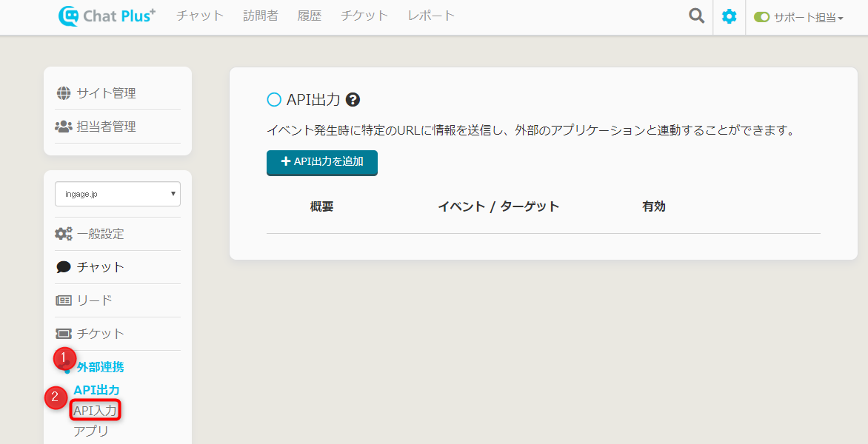
Task: Click the gears icon for 一般設定
Action: (x=64, y=234)
